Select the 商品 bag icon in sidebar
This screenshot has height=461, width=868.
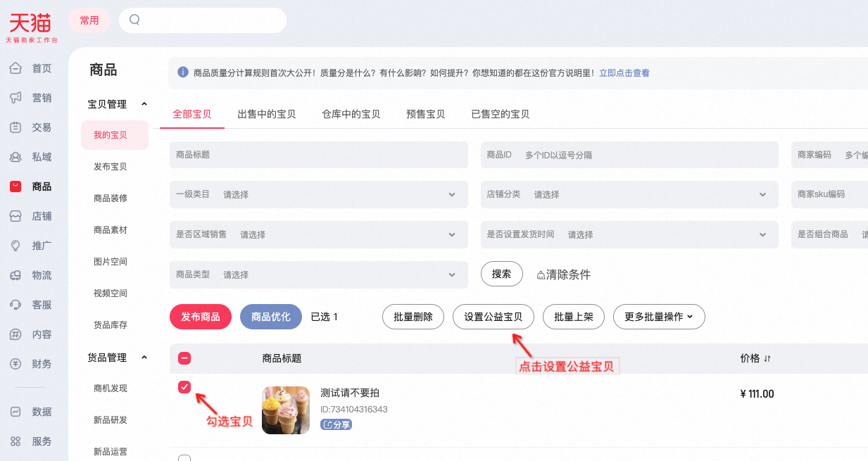pyautogui.click(x=15, y=187)
